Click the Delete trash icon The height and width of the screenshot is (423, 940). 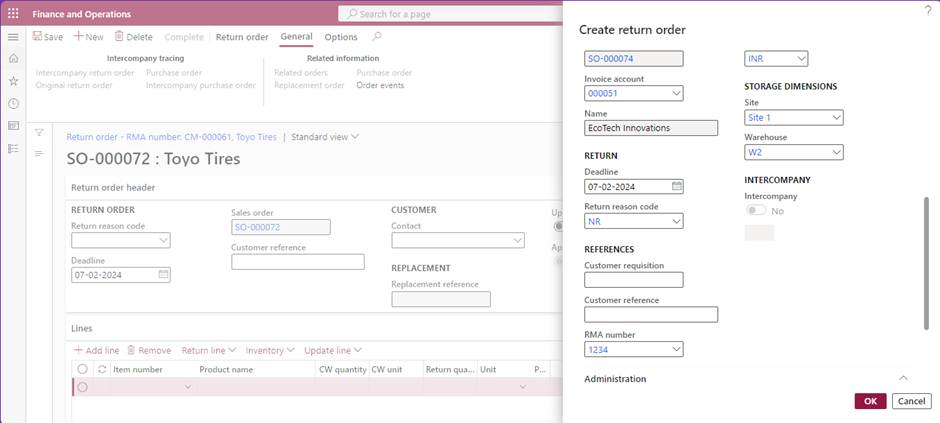tap(119, 37)
